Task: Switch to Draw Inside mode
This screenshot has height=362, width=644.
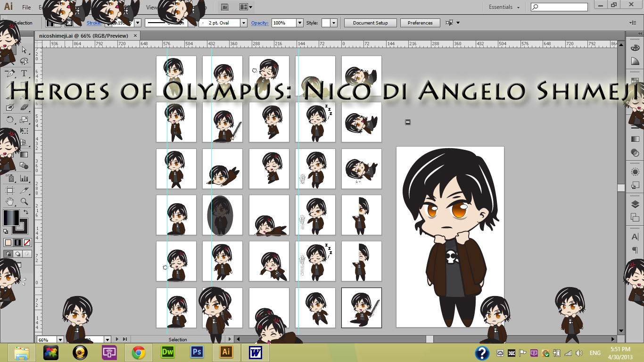Action: point(27,254)
